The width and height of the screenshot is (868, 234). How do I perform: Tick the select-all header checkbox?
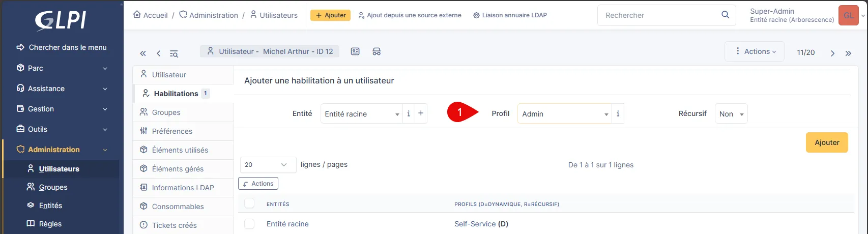click(249, 203)
